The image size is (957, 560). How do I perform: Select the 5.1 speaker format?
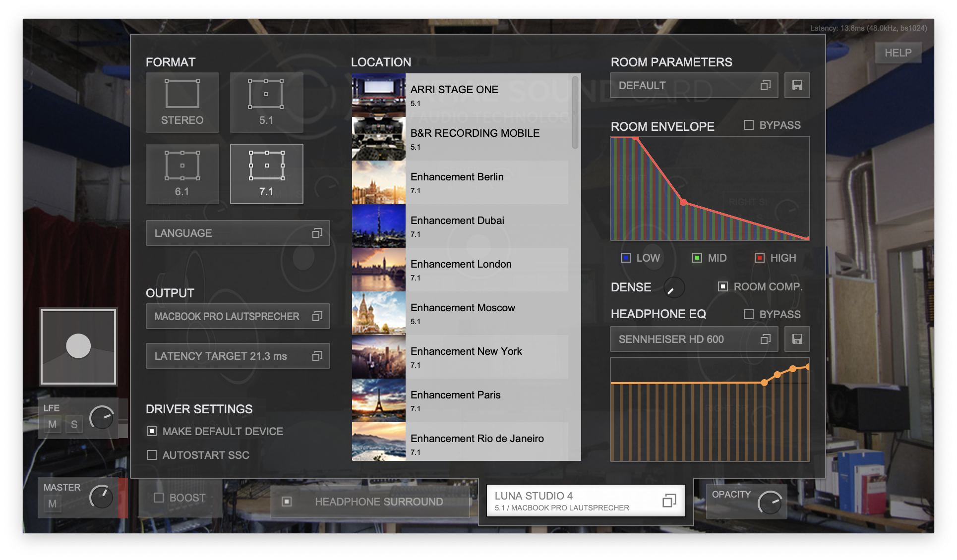pyautogui.click(x=266, y=103)
